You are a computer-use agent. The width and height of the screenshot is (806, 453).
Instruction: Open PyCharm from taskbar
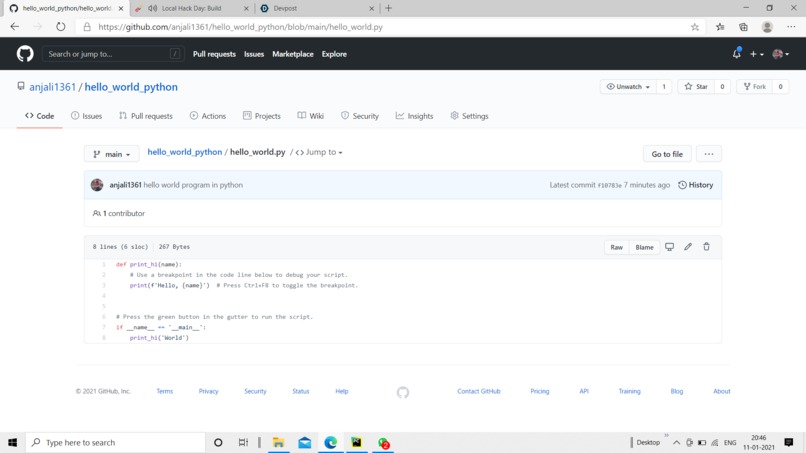pos(356,442)
